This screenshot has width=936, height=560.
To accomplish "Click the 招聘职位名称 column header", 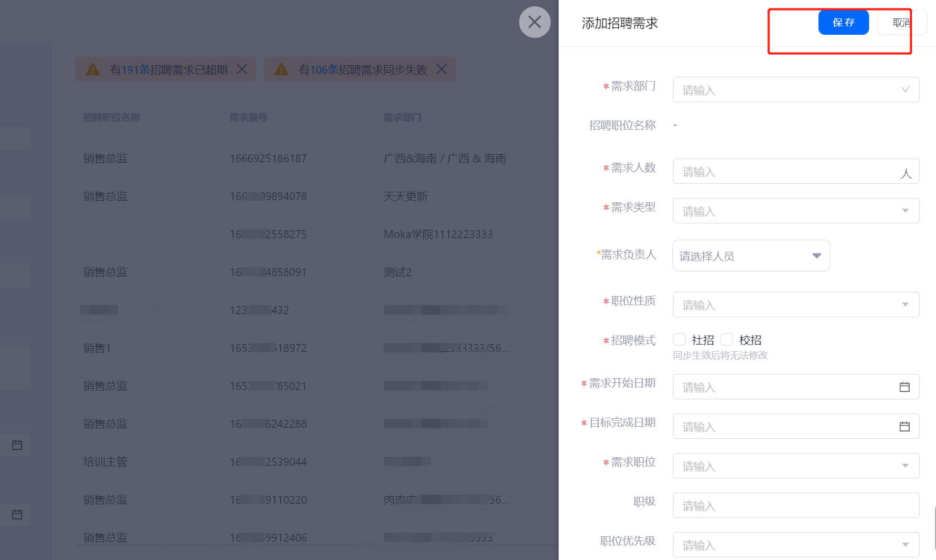I will point(111,117).
